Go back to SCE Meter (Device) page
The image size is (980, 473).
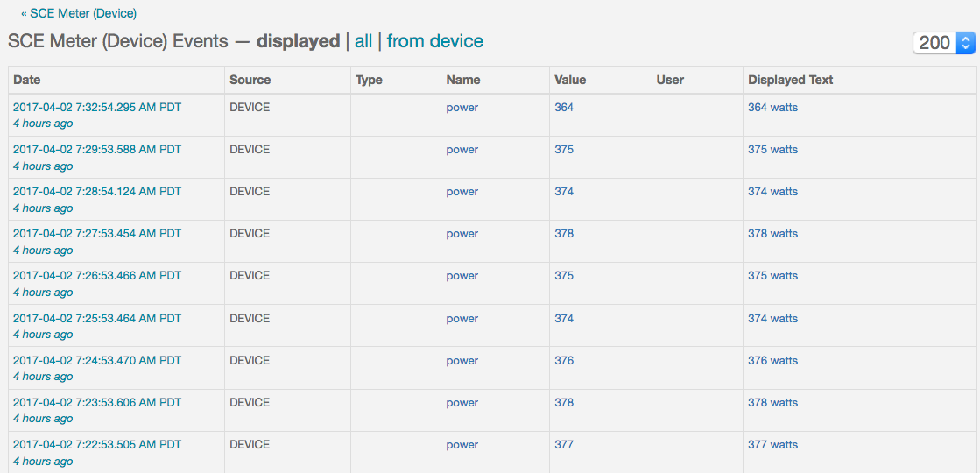pos(79,12)
